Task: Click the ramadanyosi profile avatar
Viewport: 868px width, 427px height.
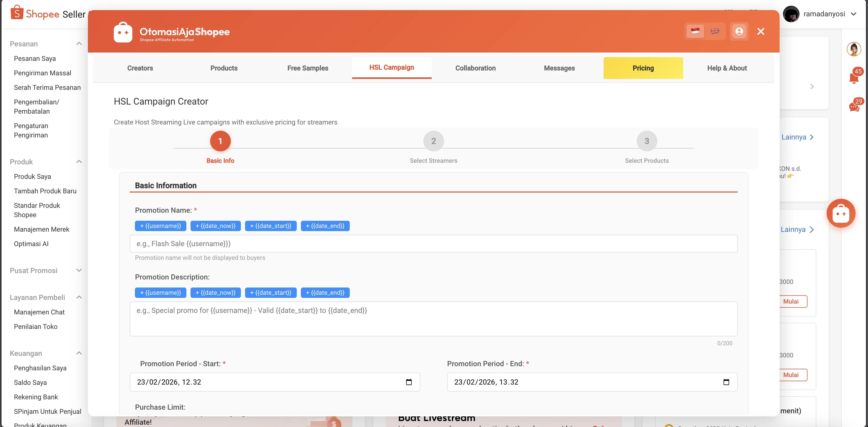Action: coord(791,14)
